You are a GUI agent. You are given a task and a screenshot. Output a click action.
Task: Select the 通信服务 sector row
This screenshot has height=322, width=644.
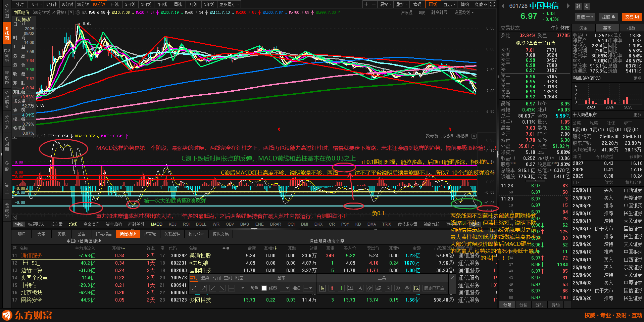point(84,256)
